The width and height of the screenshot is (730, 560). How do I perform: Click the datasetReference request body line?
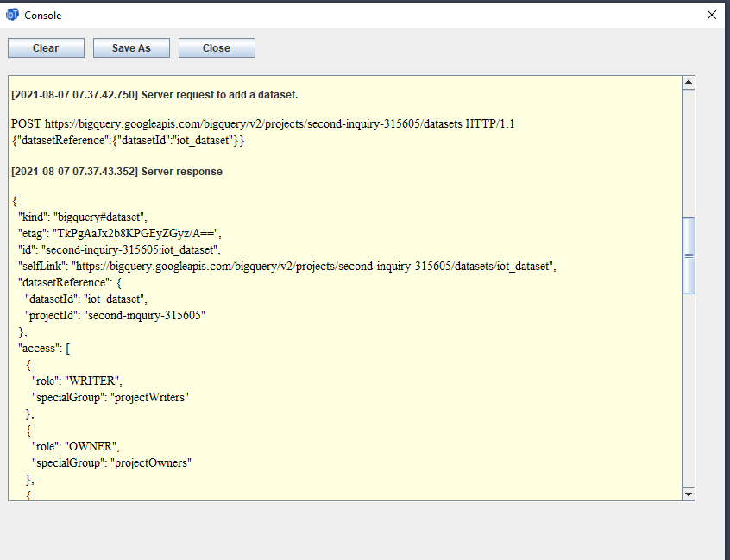pyautogui.click(x=128, y=140)
